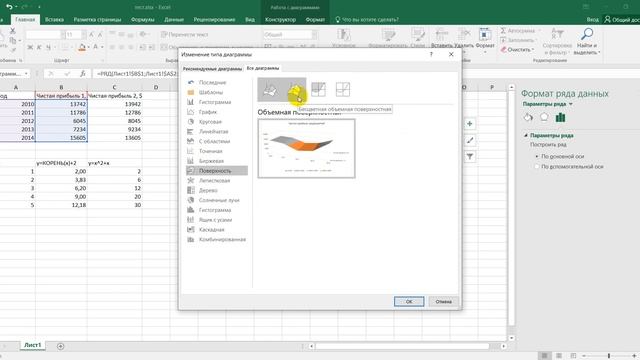This screenshot has width=640, height=360.
Task: Click the Вход sign-in link
Action: coord(593,19)
